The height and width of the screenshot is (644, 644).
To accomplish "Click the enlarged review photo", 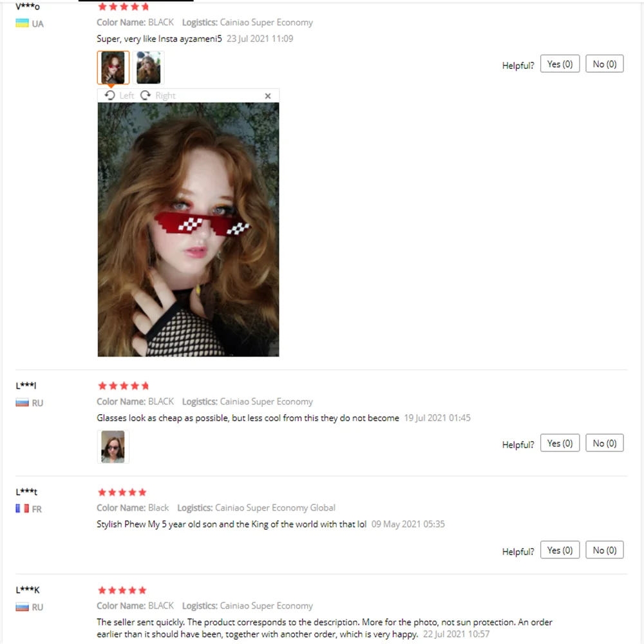I will [x=188, y=230].
